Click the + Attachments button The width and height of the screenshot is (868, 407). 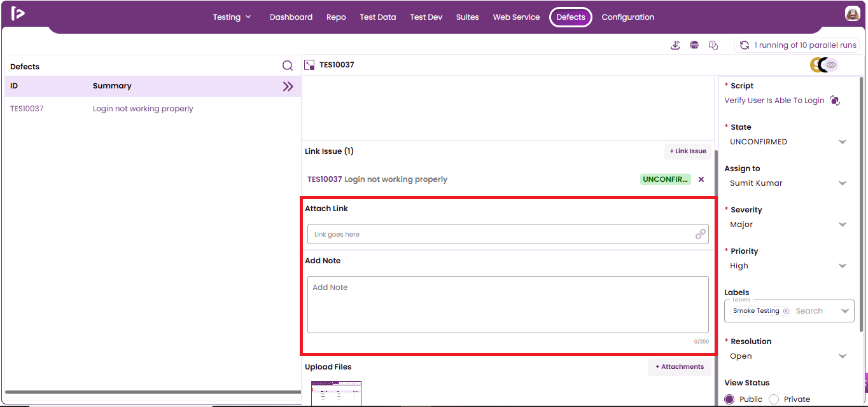tap(680, 367)
